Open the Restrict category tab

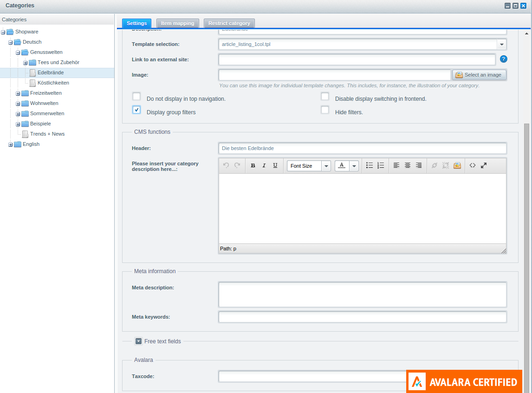pos(229,23)
